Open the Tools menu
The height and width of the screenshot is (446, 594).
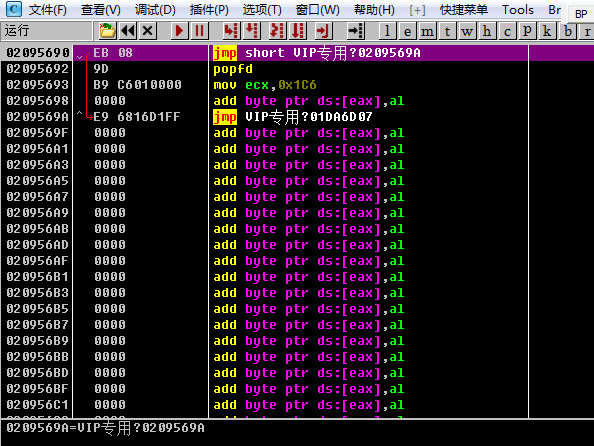pos(518,9)
